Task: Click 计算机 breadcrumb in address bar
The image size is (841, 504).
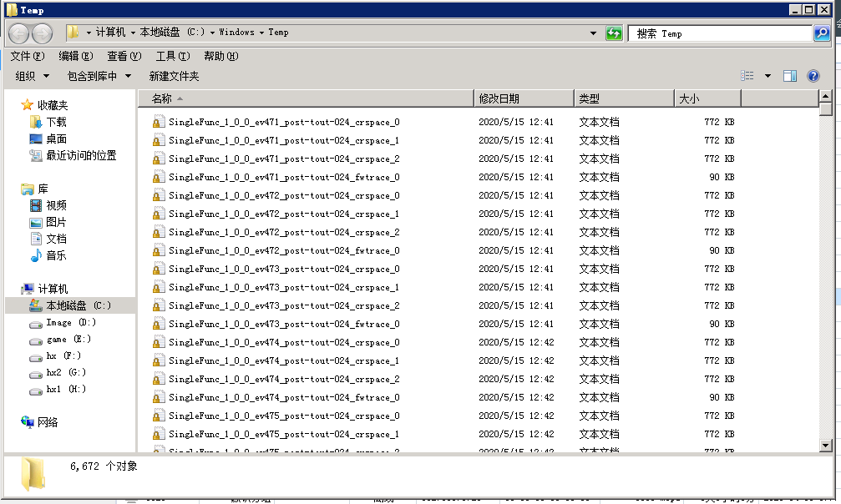Action: 110,33
